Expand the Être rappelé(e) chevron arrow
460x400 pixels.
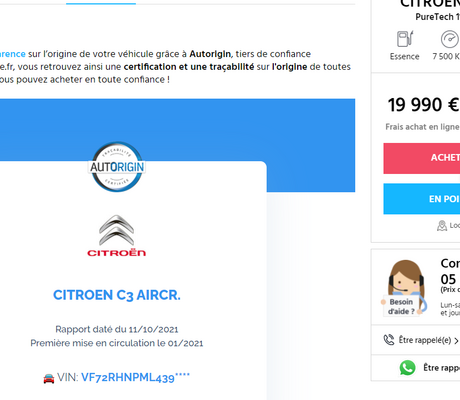click(456, 341)
